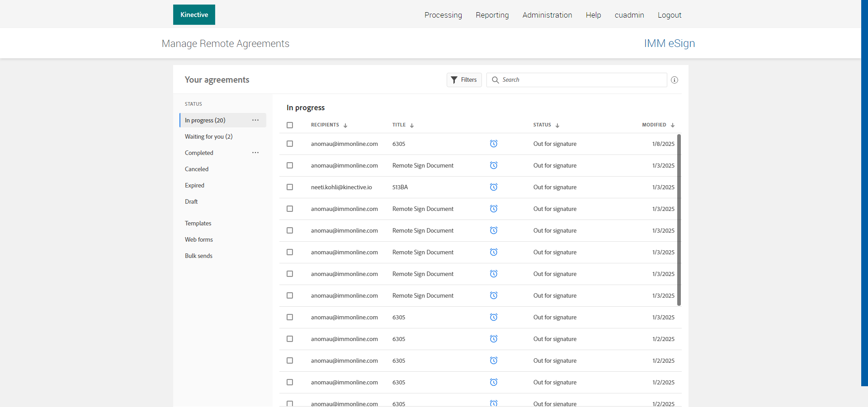Click the agreements list vertical scrollbar
The height and width of the screenshot is (407, 868).
pyautogui.click(x=679, y=220)
